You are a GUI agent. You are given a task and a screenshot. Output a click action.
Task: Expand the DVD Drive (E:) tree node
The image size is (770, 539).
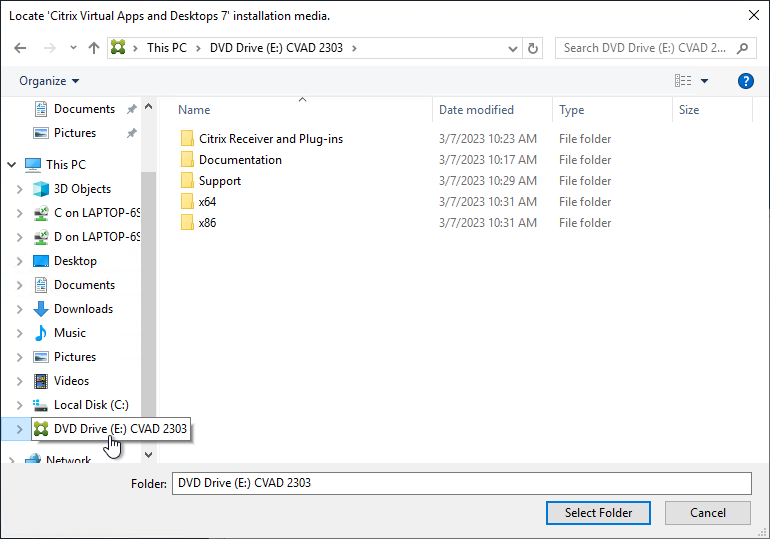[x=20, y=430]
